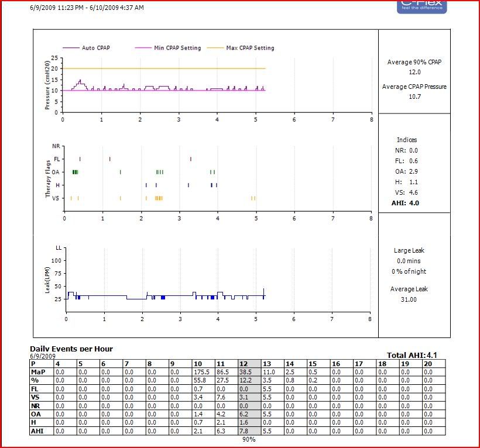480x448 pixels.
Task: Select the 12.2 percent cell
Action: tap(249, 380)
